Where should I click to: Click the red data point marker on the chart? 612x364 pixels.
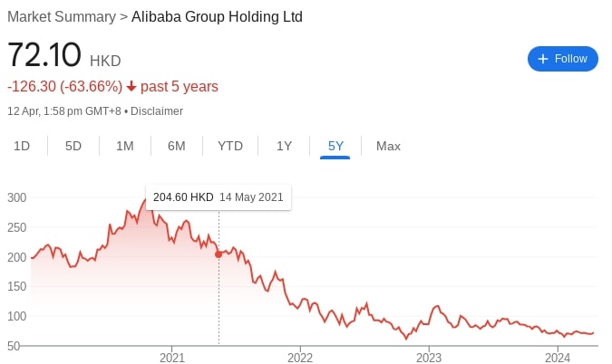(x=219, y=254)
